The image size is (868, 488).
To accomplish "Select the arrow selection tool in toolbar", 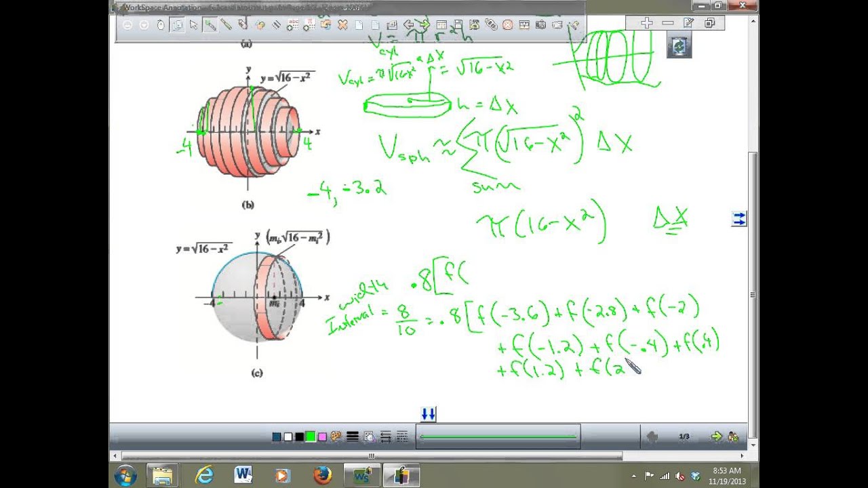I will pyautogui.click(x=193, y=25).
